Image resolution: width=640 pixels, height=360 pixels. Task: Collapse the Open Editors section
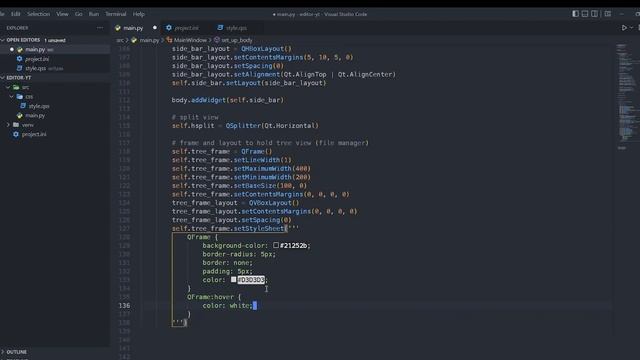[x=3, y=40]
